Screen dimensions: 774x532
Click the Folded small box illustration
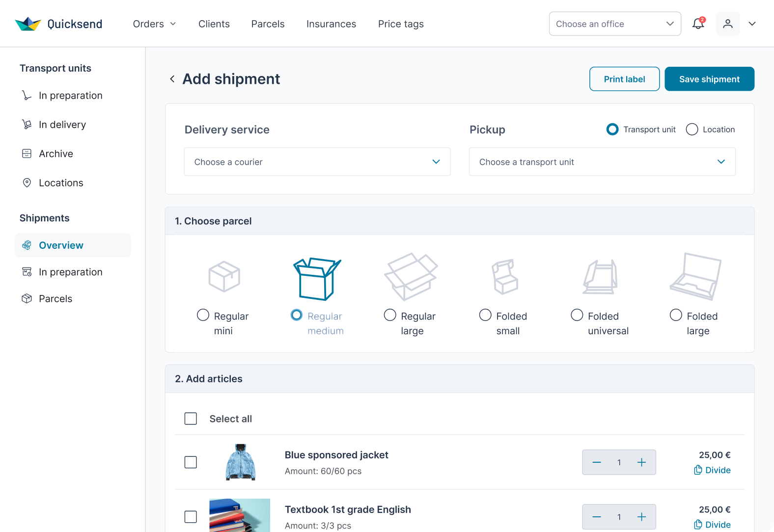(x=505, y=277)
